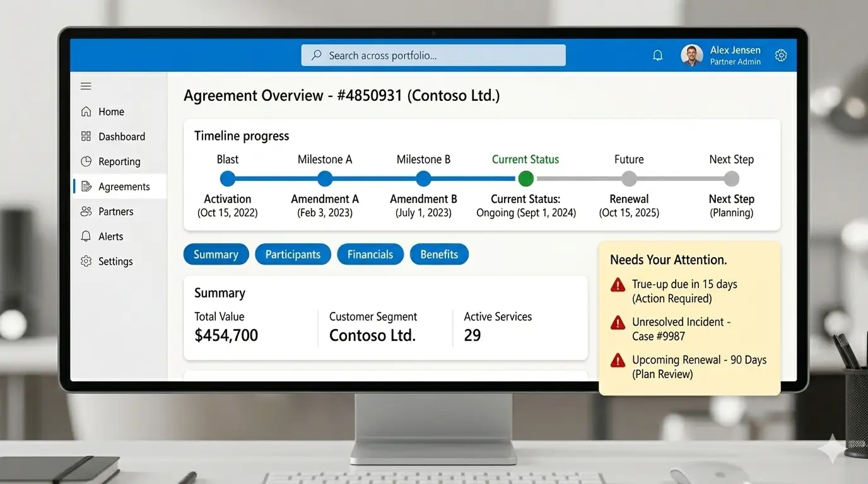The width and height of the screenshot is (868, 484).
Task: Select the Summary tab
Action: pyautogui.click(x=216, y=254)
